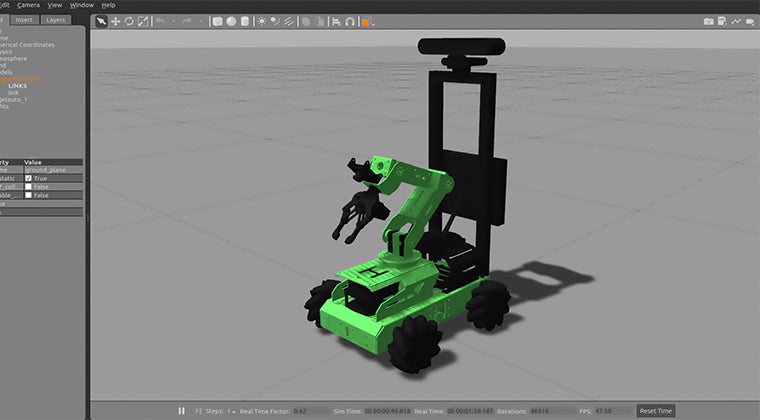Open the Steps count dropdown

pos(233,411)
